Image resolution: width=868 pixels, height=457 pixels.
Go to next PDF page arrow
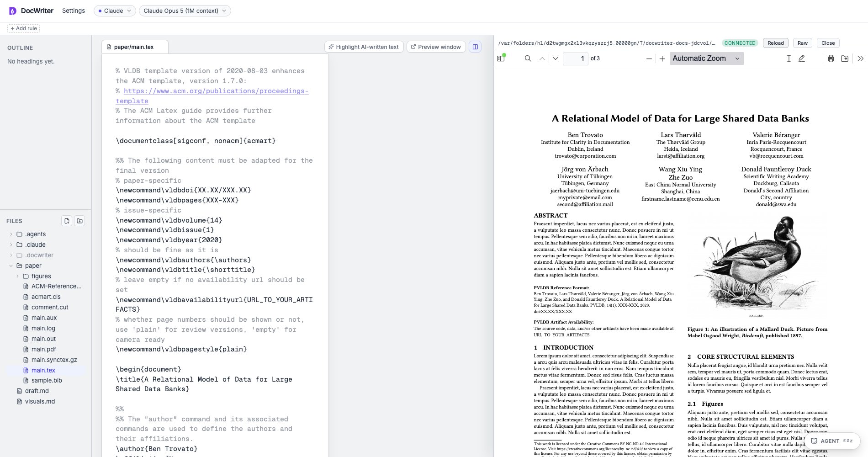556,58
